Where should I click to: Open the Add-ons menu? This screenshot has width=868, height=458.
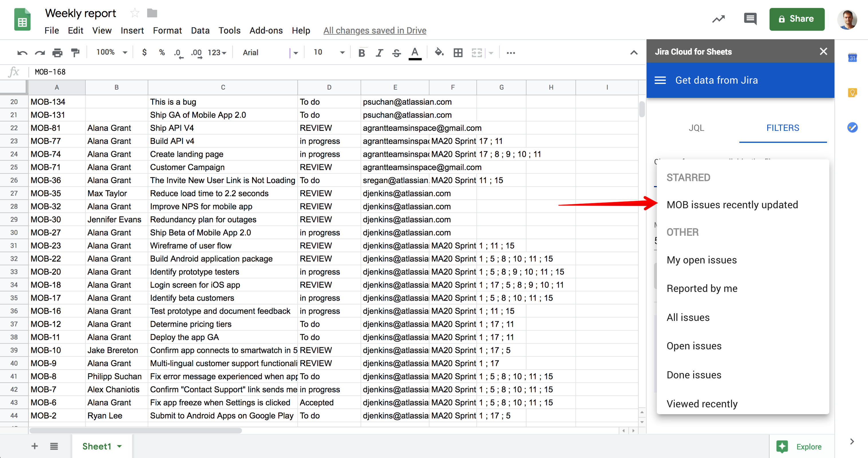tap(266, 30)
